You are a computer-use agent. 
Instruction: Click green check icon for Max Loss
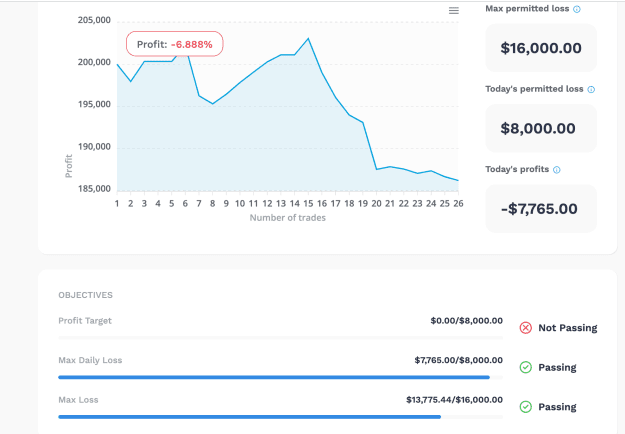tap(526, 407)
